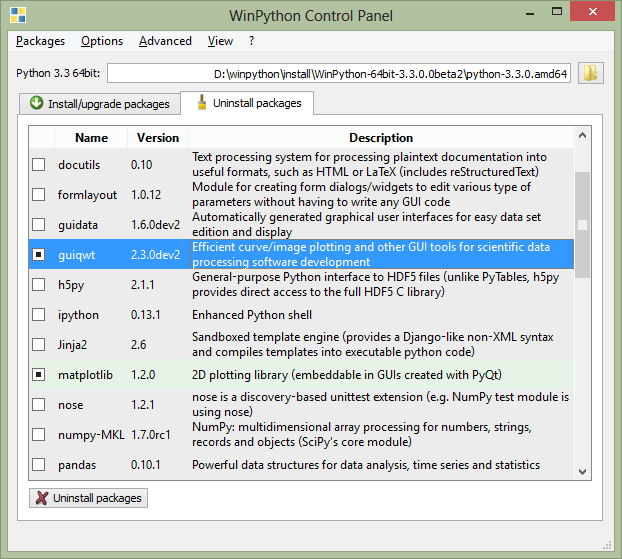622x559 pixels.
Task: Enable the guidata checkbox
Action: pos(38,225)
